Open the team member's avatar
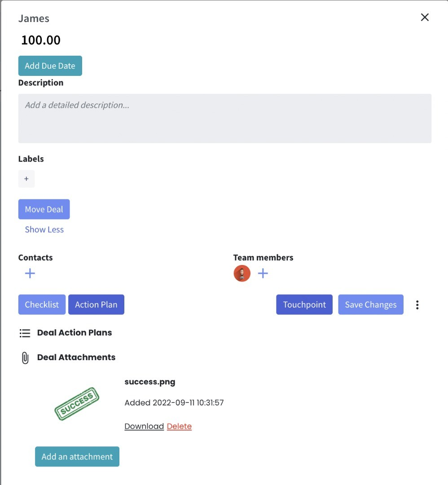 tap(242, 273)
